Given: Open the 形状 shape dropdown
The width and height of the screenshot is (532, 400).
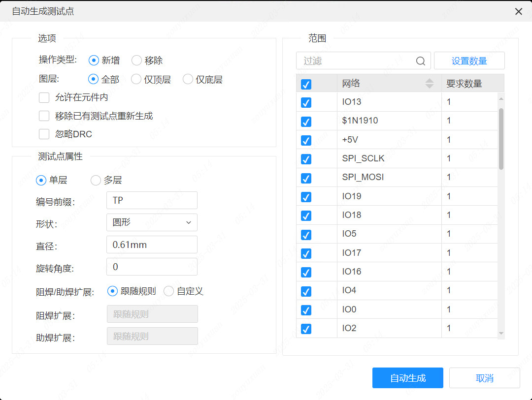Looking at the screenshot, I should click(152, 222).
